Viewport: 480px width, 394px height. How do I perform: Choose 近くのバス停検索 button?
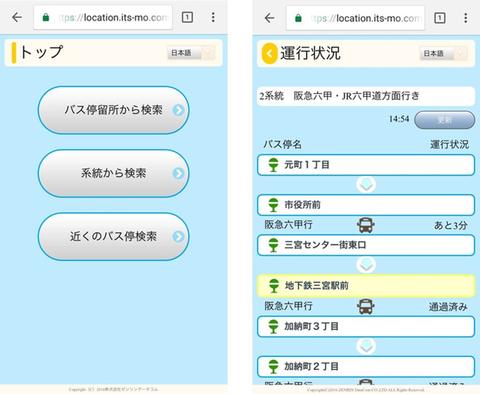(x=114, y=236)
